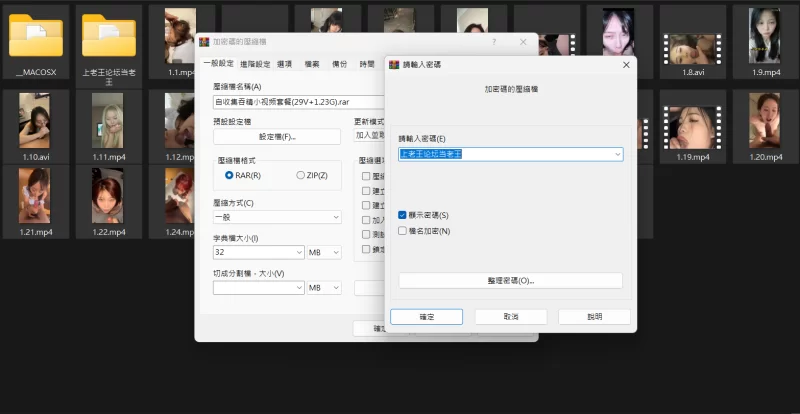Click the question mark help icon in the title bar

coord(493,43)
